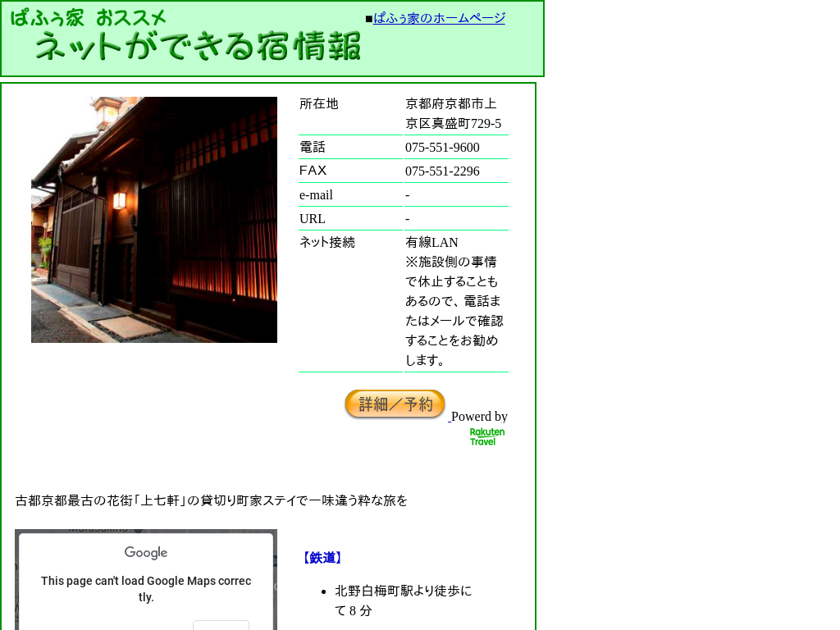
Task: Click the 詳細/予約 orange button
Action: tap(395, 404)
